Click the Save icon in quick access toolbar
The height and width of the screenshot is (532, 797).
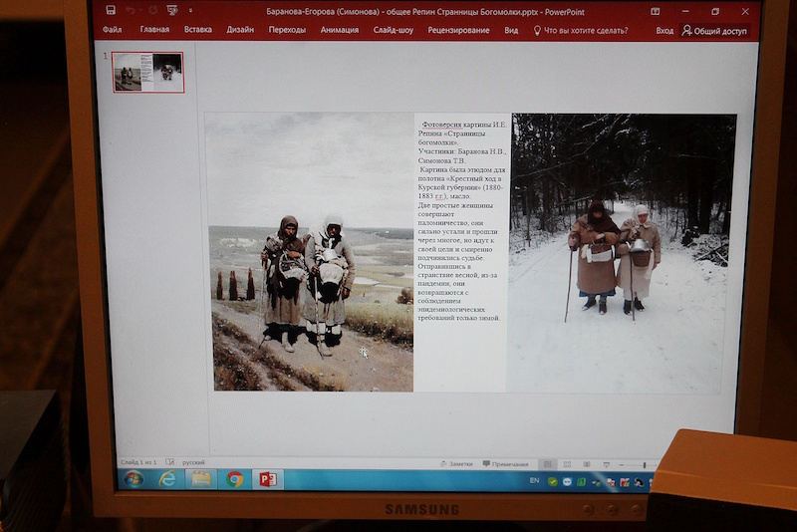coord(111,10)
